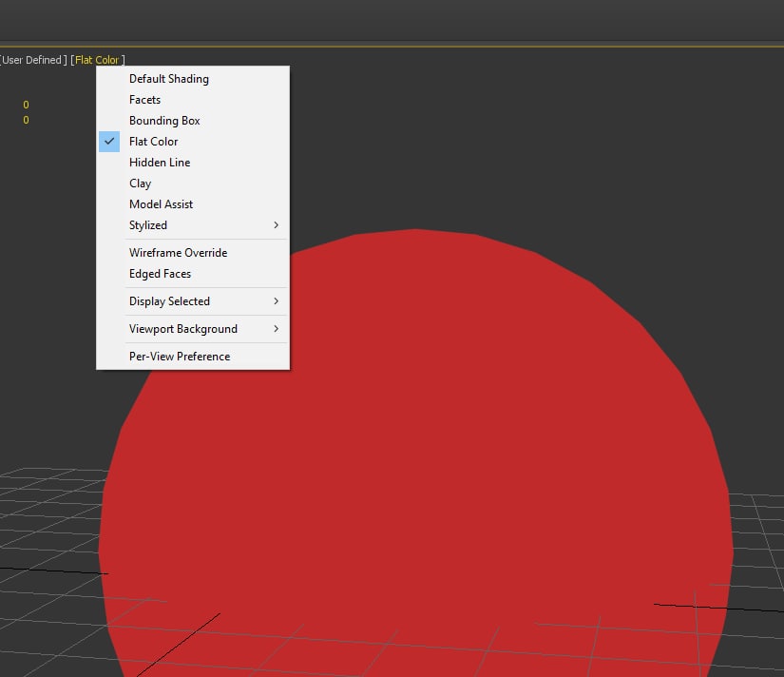
Task: Enable the Model Assist mode
Action: click(193, 204)
